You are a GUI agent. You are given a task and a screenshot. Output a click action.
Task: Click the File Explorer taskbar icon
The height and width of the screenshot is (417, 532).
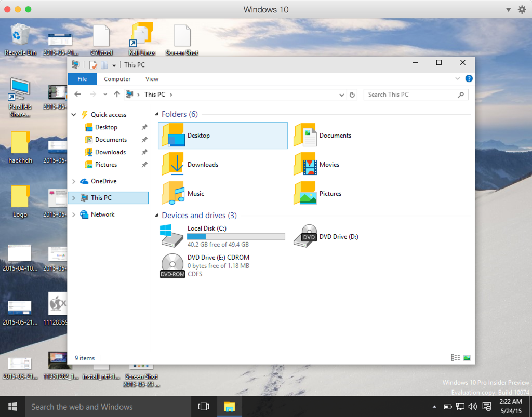(229, 407)
